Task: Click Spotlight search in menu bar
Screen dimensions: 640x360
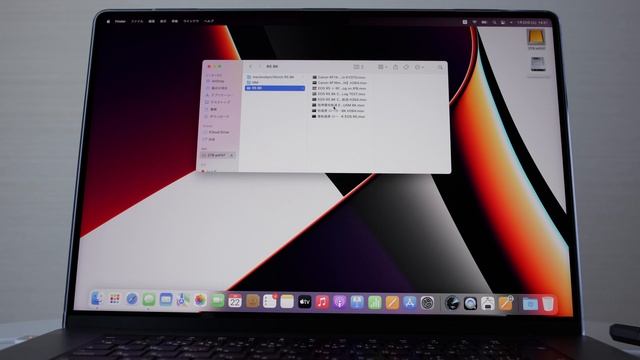Action: click(494, 22)
